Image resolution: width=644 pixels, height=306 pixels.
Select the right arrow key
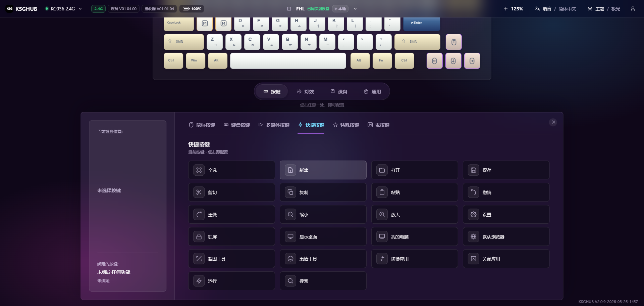(472, 61)
